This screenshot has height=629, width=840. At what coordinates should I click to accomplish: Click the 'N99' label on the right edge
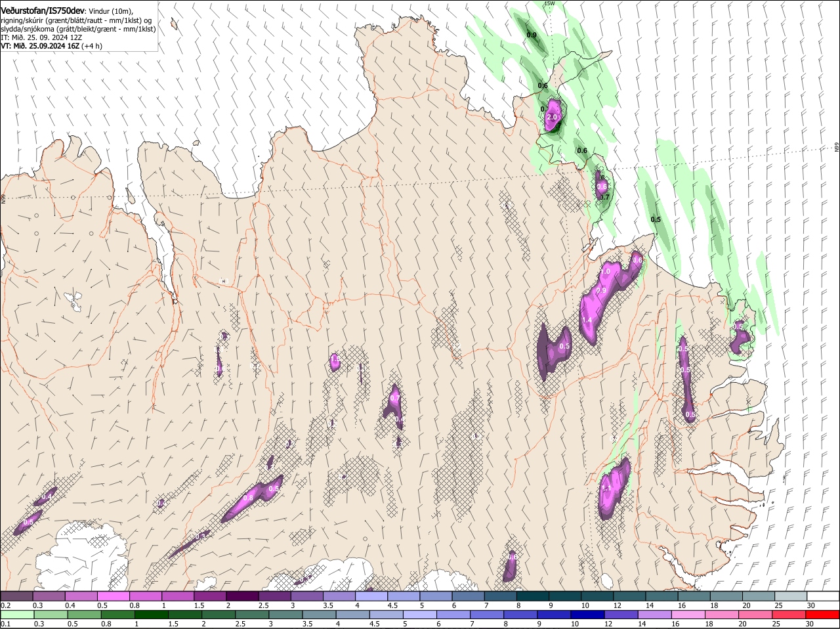837,148
